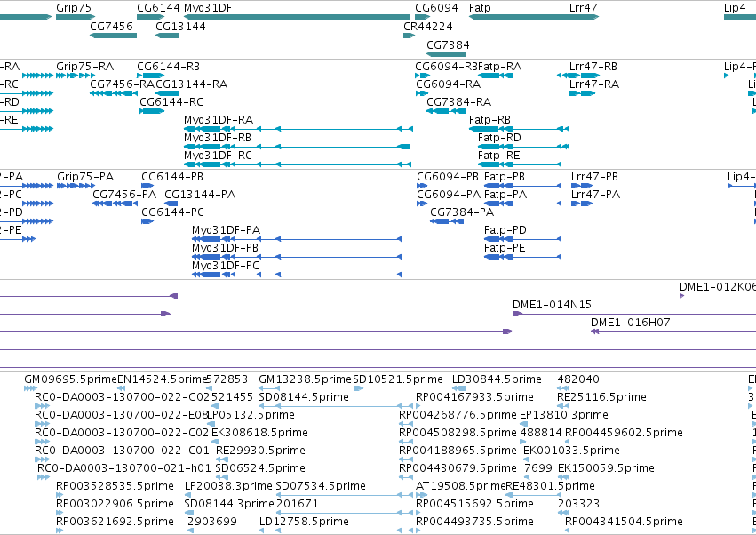Image resolution: width=756 pixels, height=535 pixels.
Task: Click the CR44224 gene label
Action: (x=428, y=26)
